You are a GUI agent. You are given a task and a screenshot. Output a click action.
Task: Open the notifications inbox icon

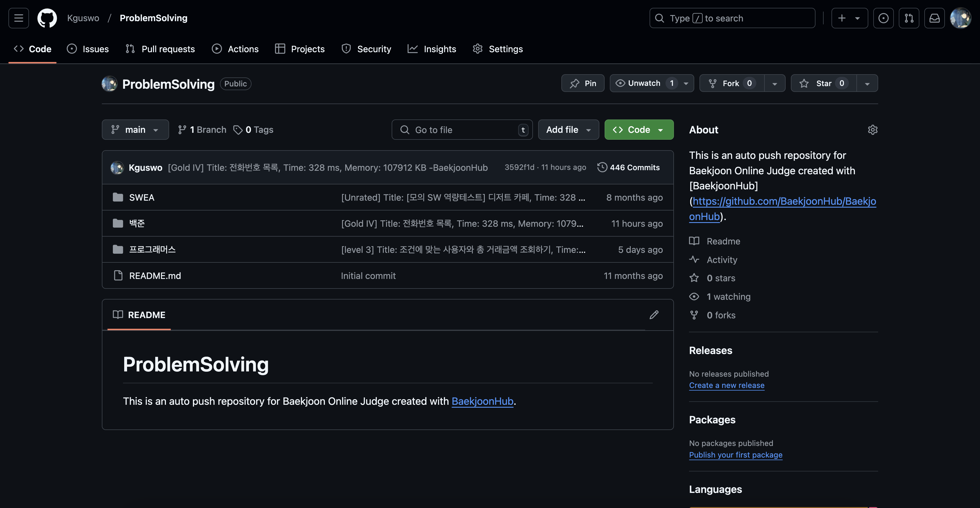[934, 18]
